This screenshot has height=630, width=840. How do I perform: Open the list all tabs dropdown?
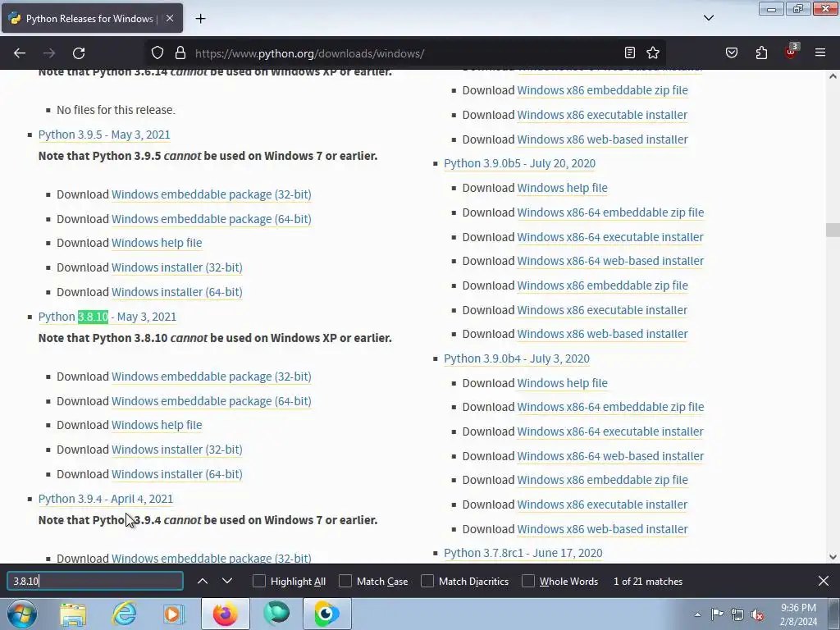(x=709, y=18)
